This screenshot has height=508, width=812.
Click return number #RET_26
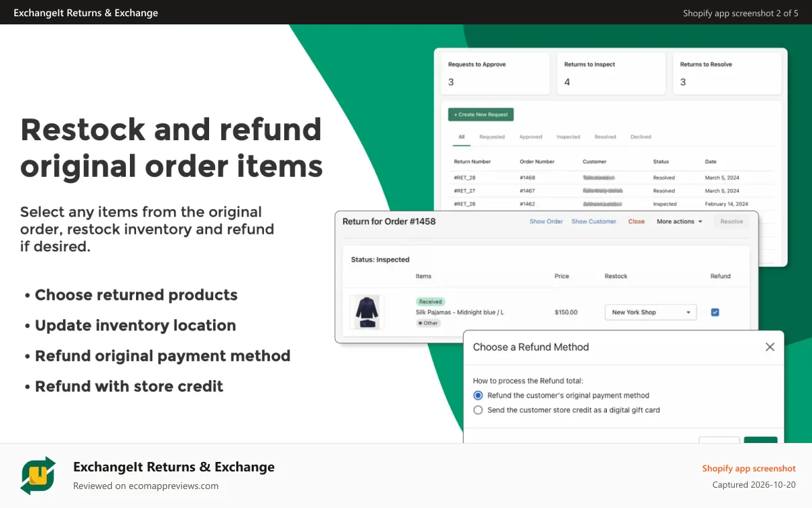pyautogui.click(x=464, y=204)
